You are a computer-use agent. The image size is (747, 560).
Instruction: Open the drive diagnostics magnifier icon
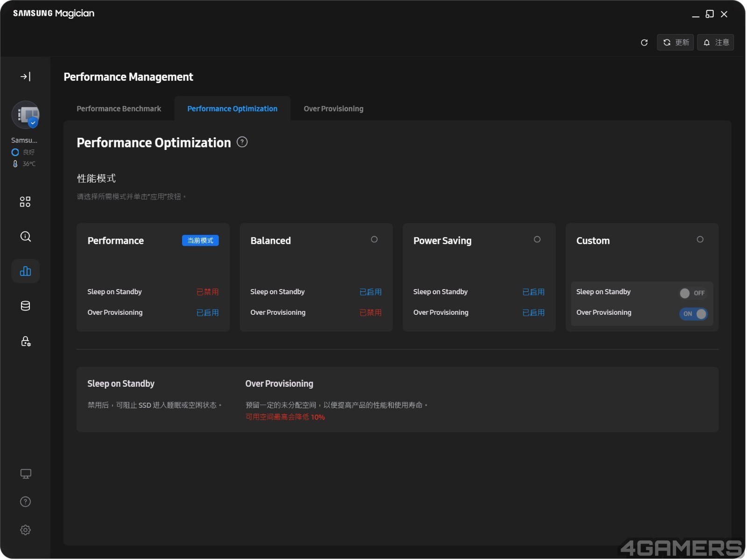click(x=25, y=237)
